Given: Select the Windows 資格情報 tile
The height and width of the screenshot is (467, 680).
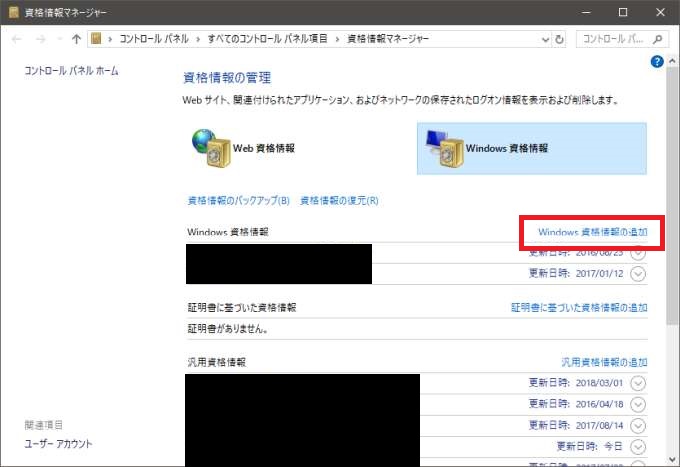Looking at the screenshot, I should (532, 148).
